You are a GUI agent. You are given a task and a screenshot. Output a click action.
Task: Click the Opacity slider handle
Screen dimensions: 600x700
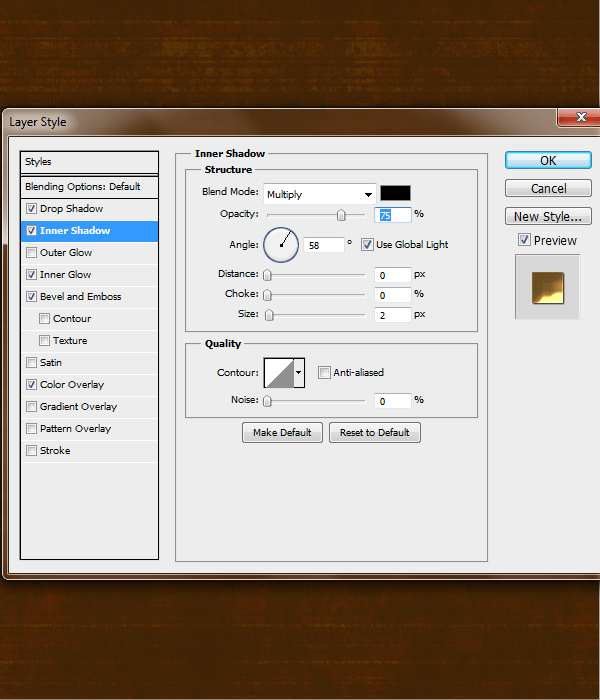341,215
